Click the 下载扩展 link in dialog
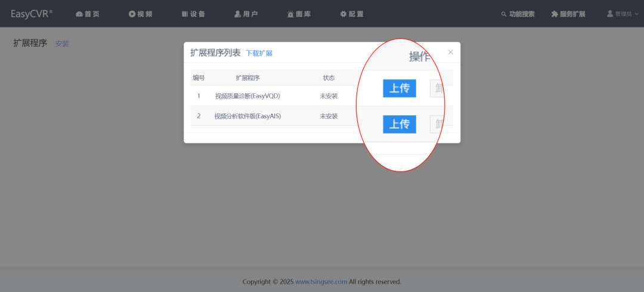Screen dimensions: 644x292 tap(259, 53)
